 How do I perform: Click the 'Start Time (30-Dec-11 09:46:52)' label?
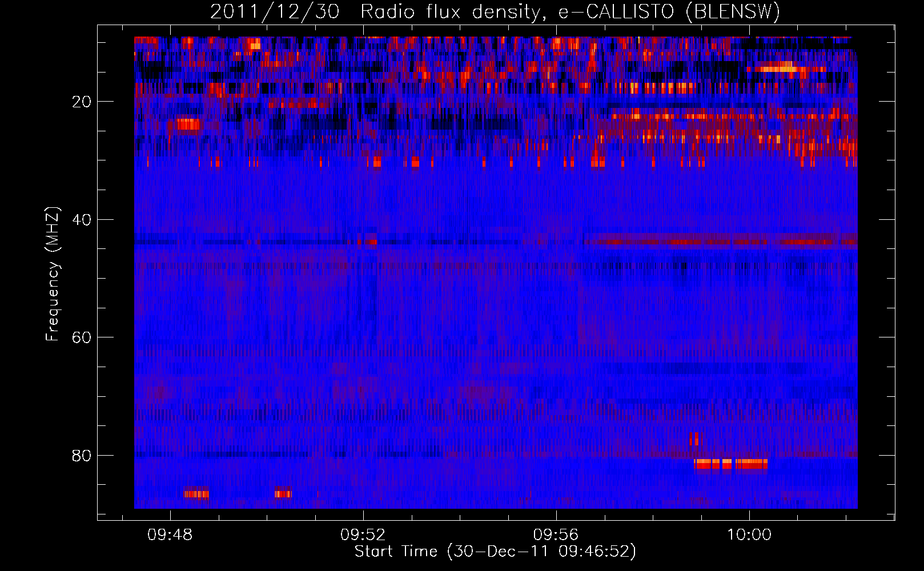pos(495,552)
